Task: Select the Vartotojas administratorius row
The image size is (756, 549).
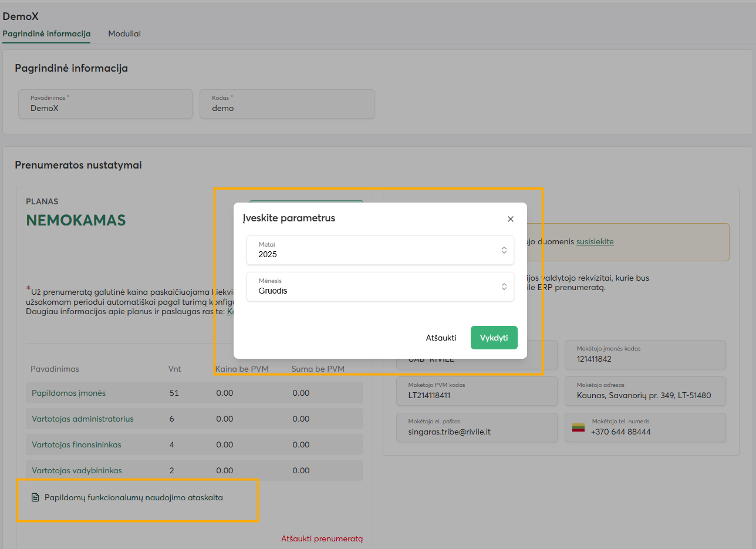Action: click(83, 419)
